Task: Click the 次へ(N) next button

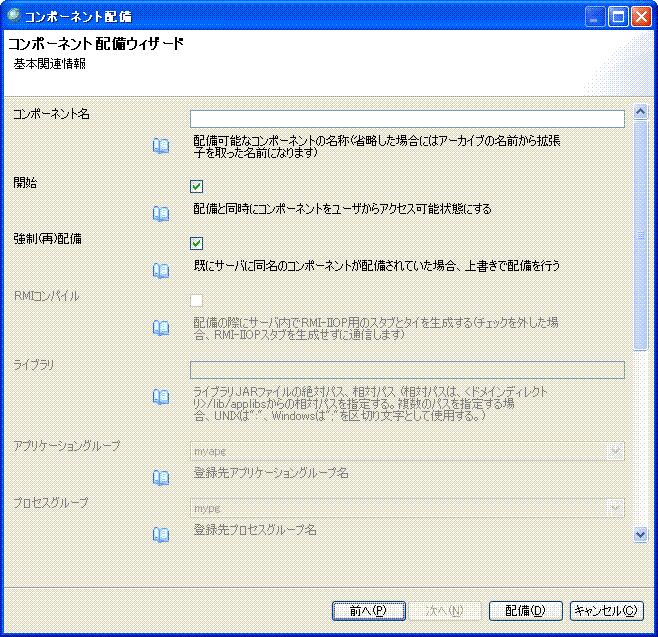Action: [444, 610]
